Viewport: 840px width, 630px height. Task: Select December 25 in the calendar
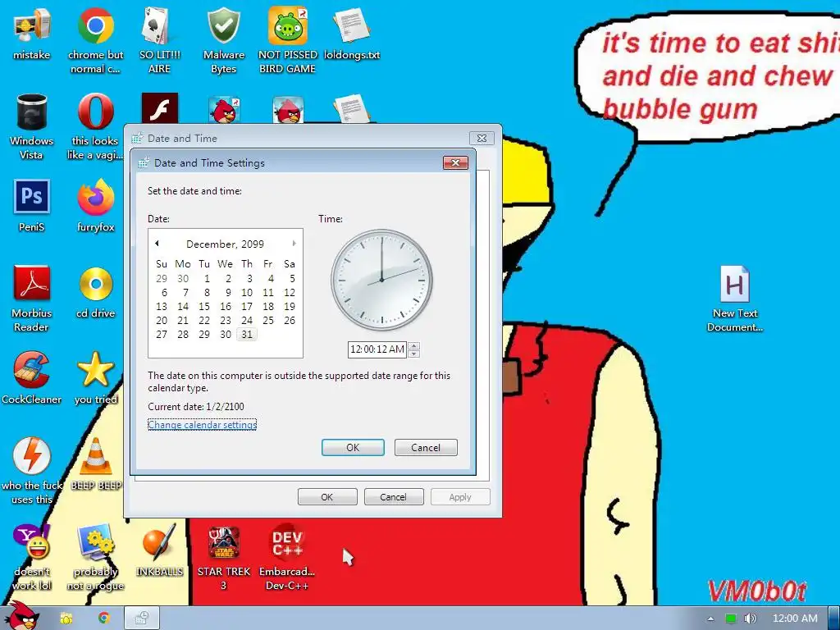[268, 321]
